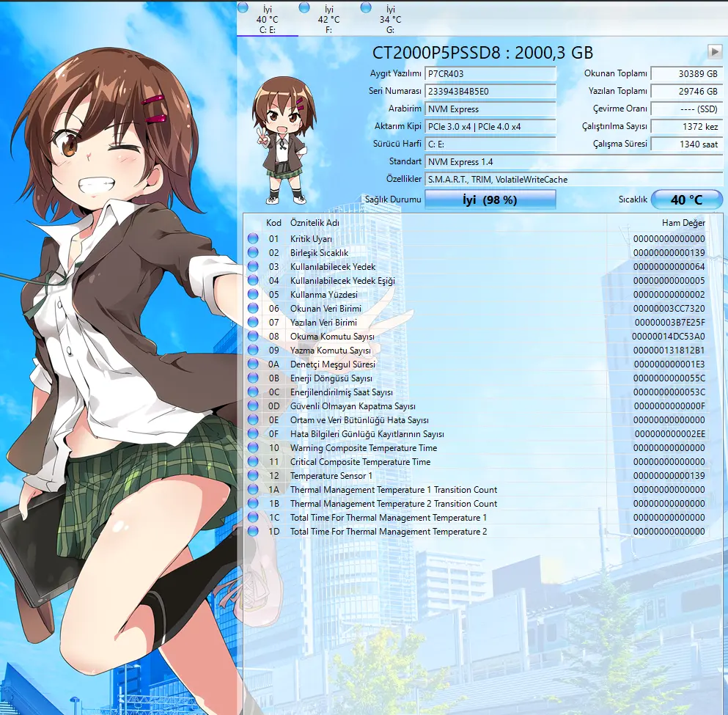Viewport: 728px width, 715px height.
Task: Switch to the F: drive tab
Action: coord(328,19)
